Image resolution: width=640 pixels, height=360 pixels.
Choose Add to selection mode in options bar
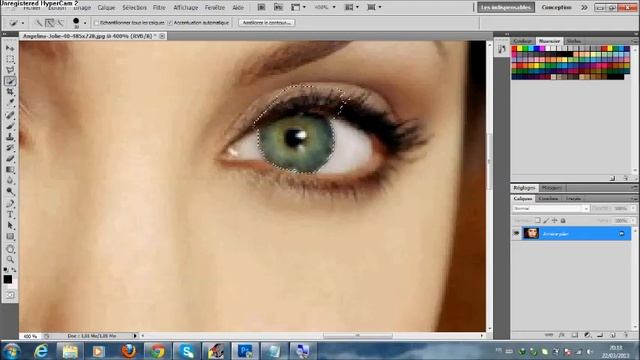click(x=50, y=23)
